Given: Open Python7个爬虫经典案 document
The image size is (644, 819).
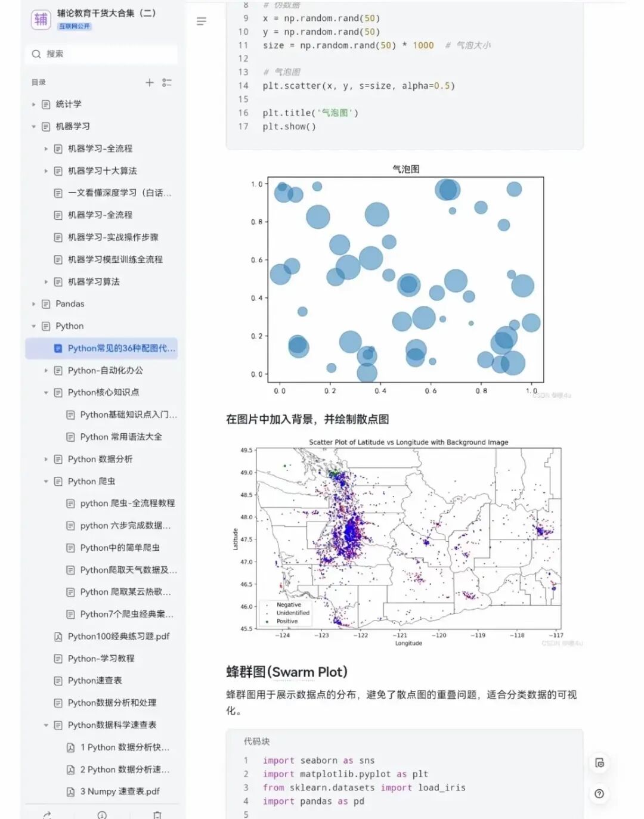Looking at the screenshot, I should [x=126, y=614].
